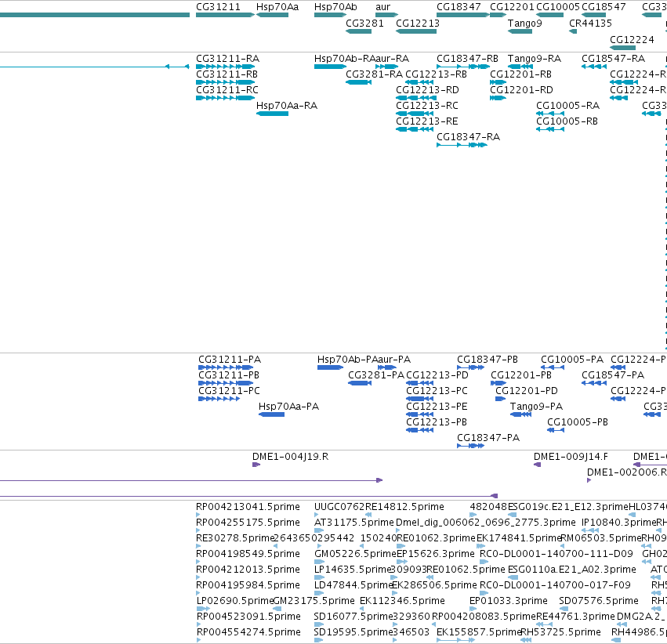
Task: Select the CG18547-RA transcript
Action: [594, 67]
